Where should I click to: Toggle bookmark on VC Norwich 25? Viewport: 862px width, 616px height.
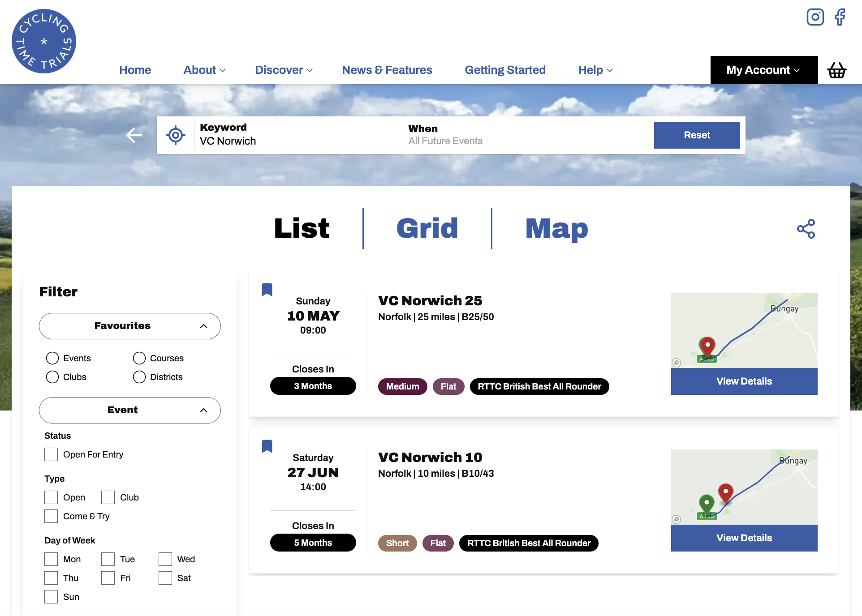pyautogui.click(x=267, y=290)
